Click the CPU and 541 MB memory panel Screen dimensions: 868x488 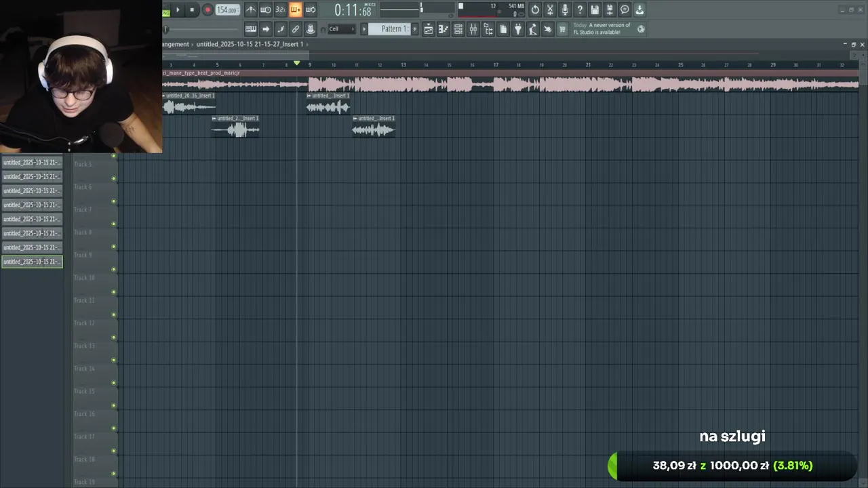(x=500, y=9)
